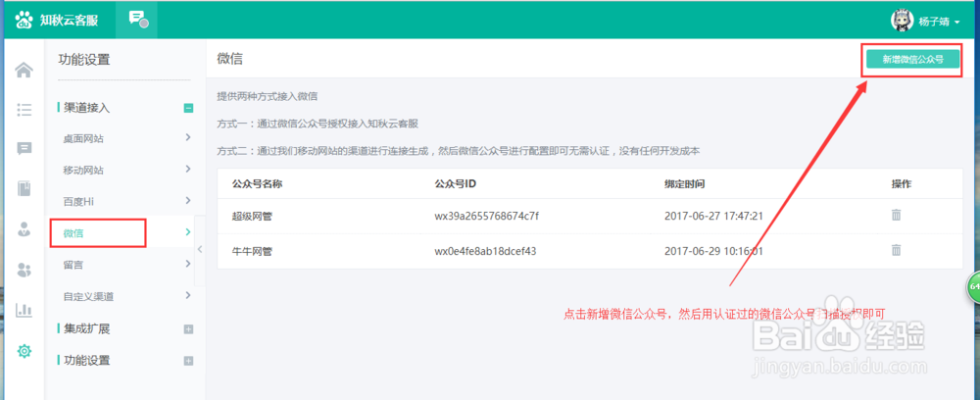
Task: Expand the 功能设置 section plus icon
Action: tap(188, 361)
